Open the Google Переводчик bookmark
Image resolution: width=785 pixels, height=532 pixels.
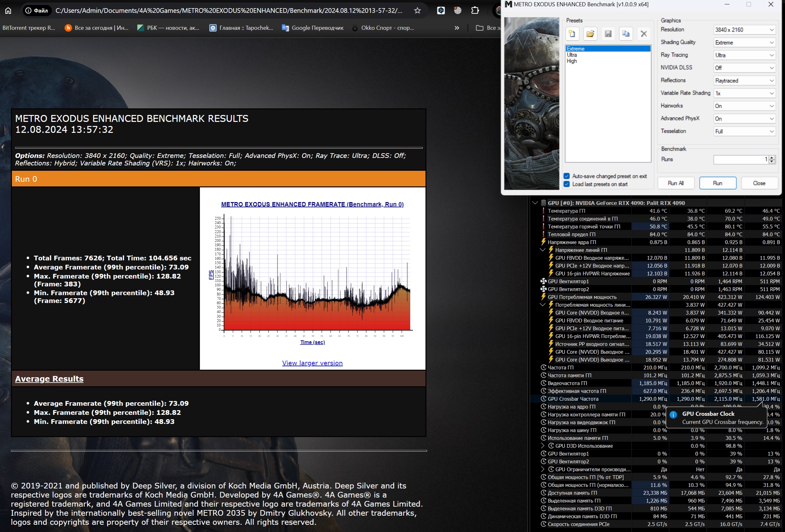(313, 28)
